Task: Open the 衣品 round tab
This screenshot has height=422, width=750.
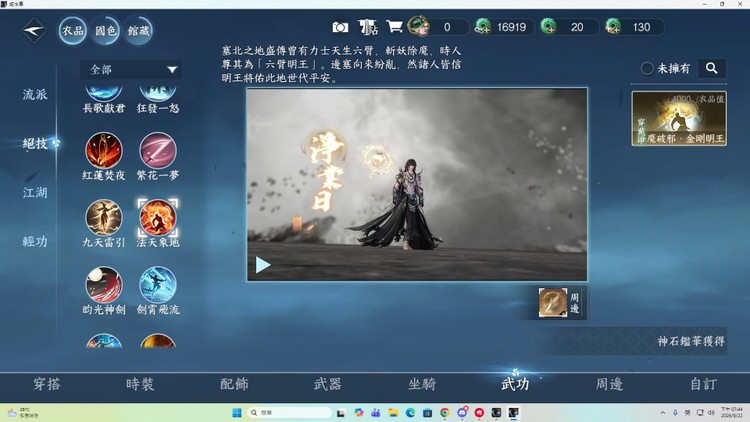Action: [73, 31]
